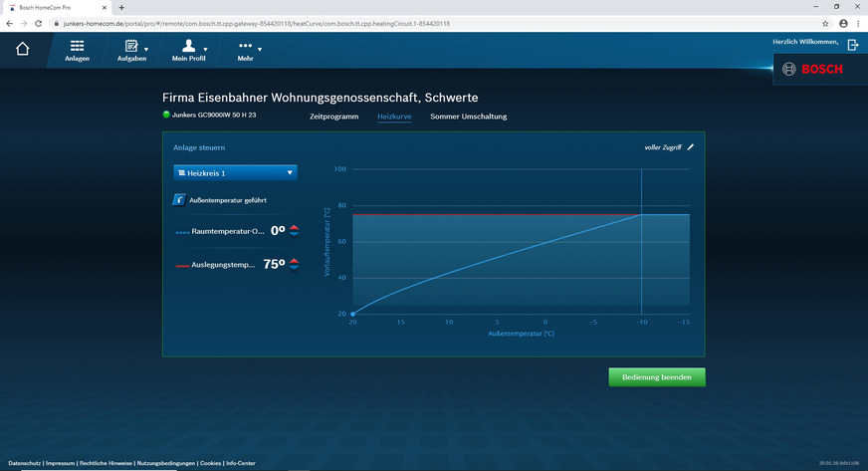Image resolution: width=868 pixels, height=471 pixels.
Task: Click the logout icon next to welcome text
Action: [853, 44]
